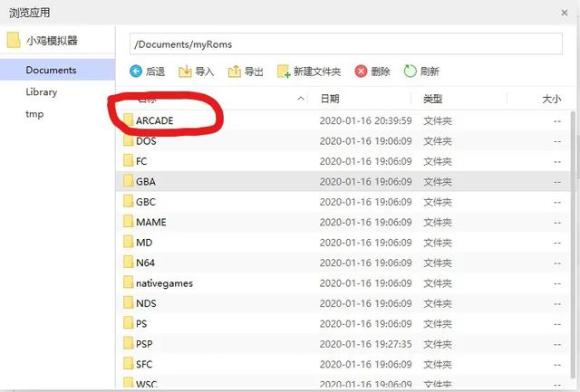Select the 小鸡模拟器 app folder icon
This screenshot has width=580, height=392.
click(x=14, y=40)
